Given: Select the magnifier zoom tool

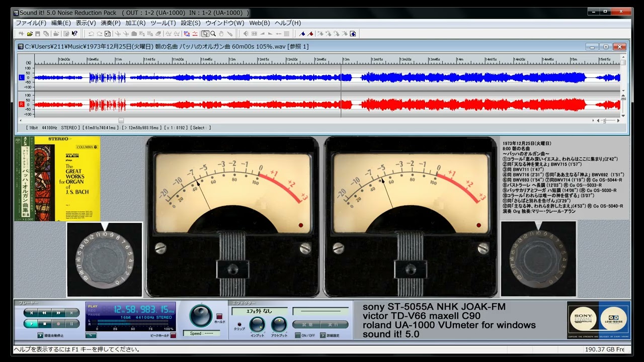Looking at the screenshot, I should tap(213, 34).
